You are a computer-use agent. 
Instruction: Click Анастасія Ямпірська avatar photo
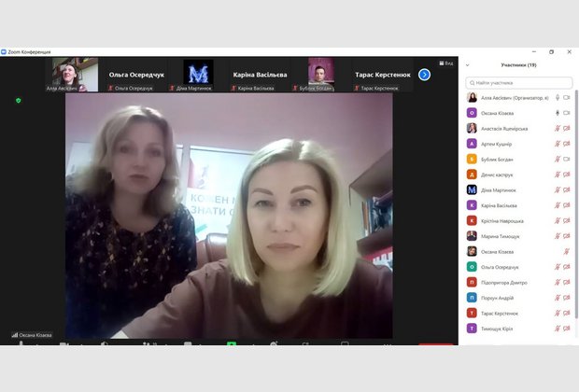472,128
